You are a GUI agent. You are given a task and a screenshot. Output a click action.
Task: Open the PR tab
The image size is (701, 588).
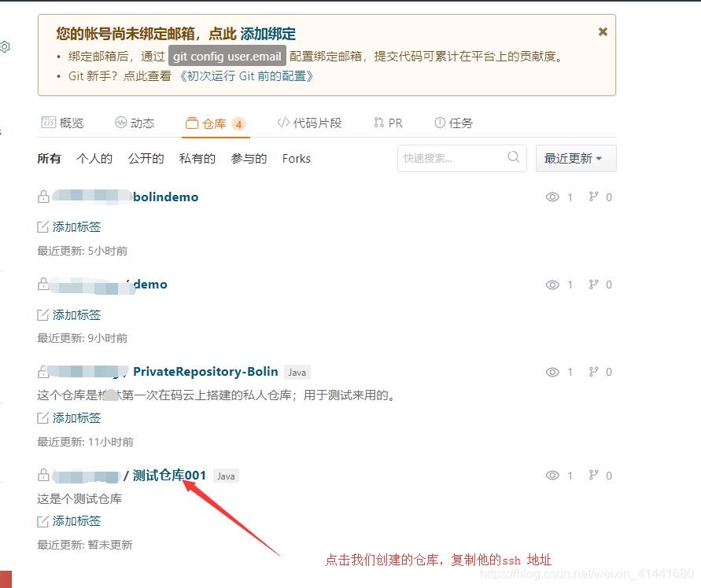pos(388,123)
